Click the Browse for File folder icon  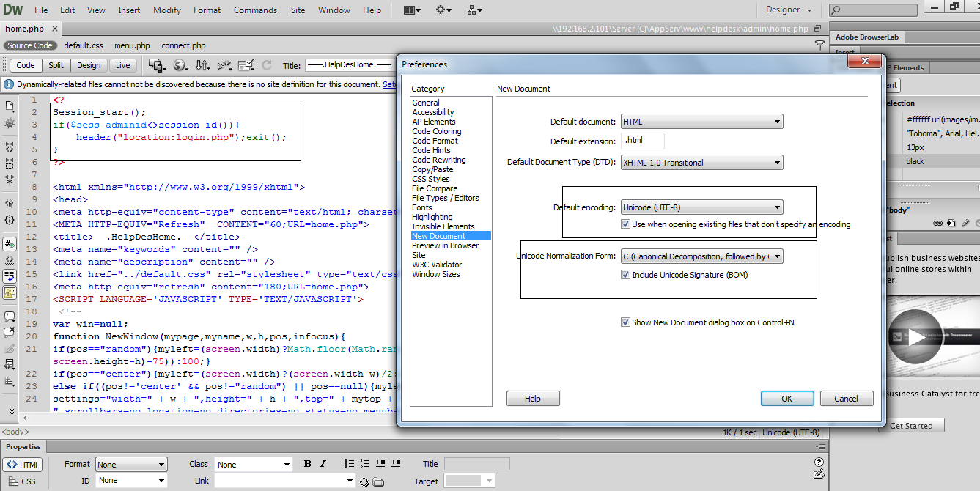[x=378, y=481]
